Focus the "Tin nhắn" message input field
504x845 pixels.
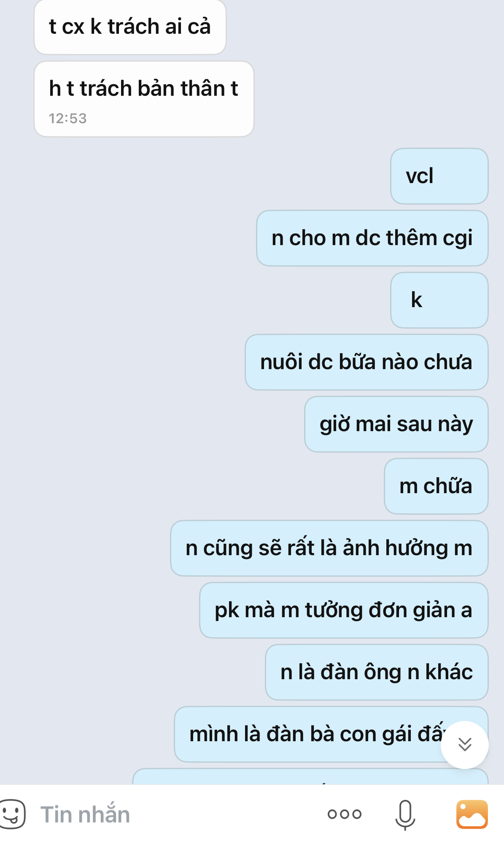pos(177,814)
